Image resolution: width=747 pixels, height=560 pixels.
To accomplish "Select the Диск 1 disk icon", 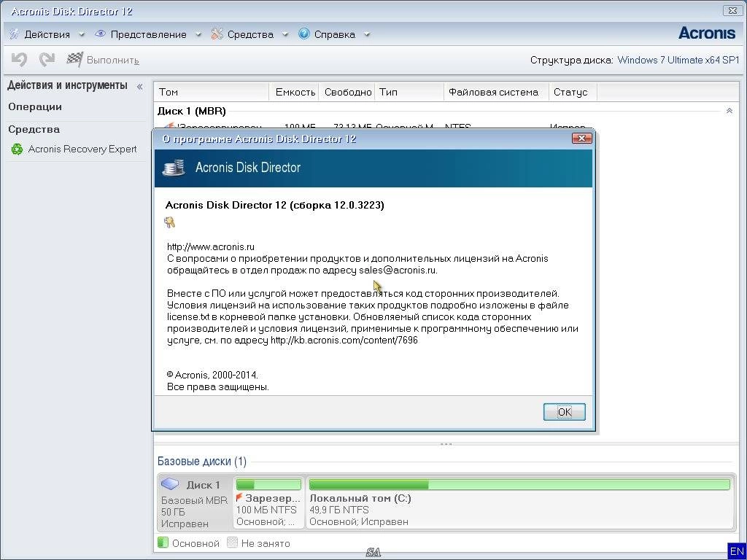I will click(170, 484).
